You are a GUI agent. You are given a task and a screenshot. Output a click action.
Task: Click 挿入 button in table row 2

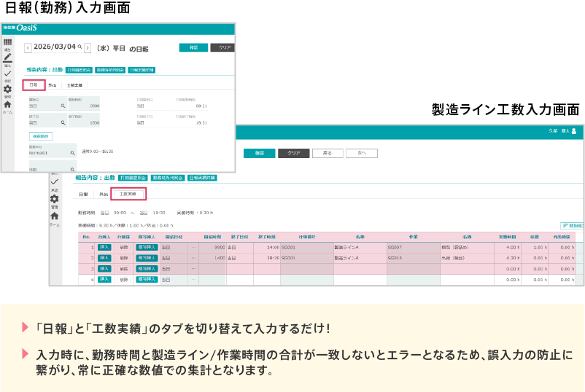coord(104,258)
